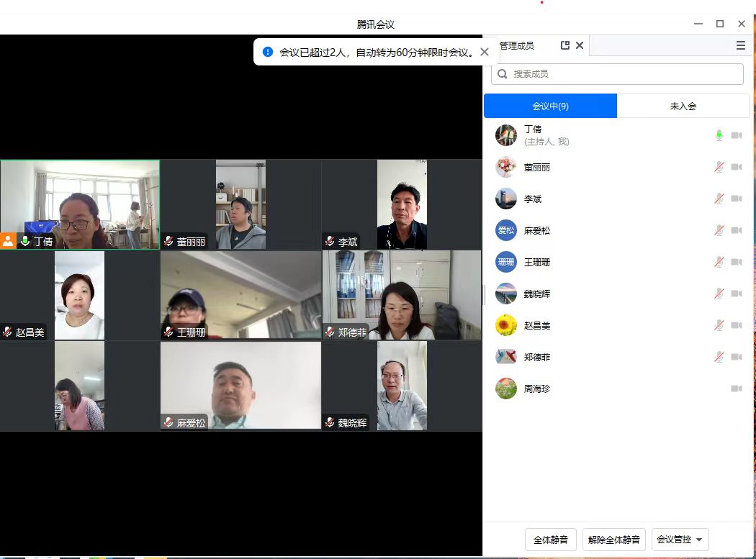Click the search magnifier icon
The image size is (756, 559).
(503, 73)
